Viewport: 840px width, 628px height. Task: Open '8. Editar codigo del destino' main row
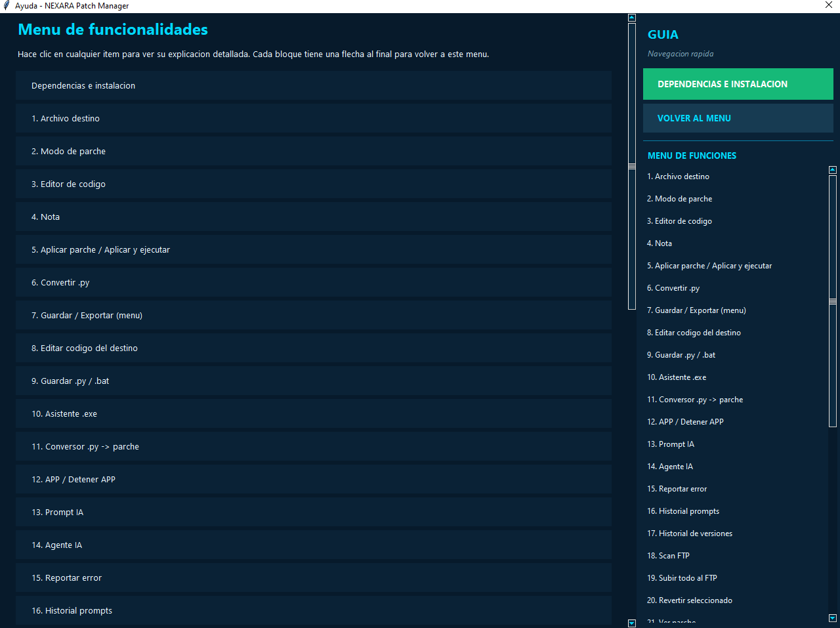coord(314,348)
